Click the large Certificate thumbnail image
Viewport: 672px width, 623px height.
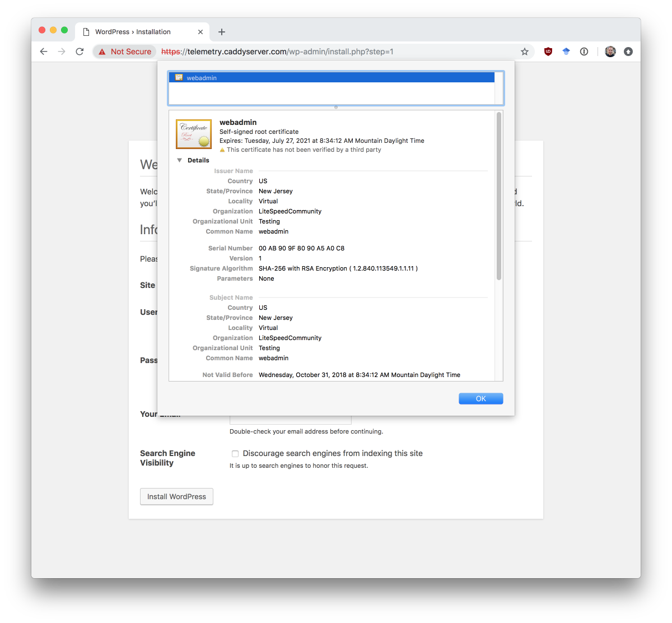(x=194, y=134)
